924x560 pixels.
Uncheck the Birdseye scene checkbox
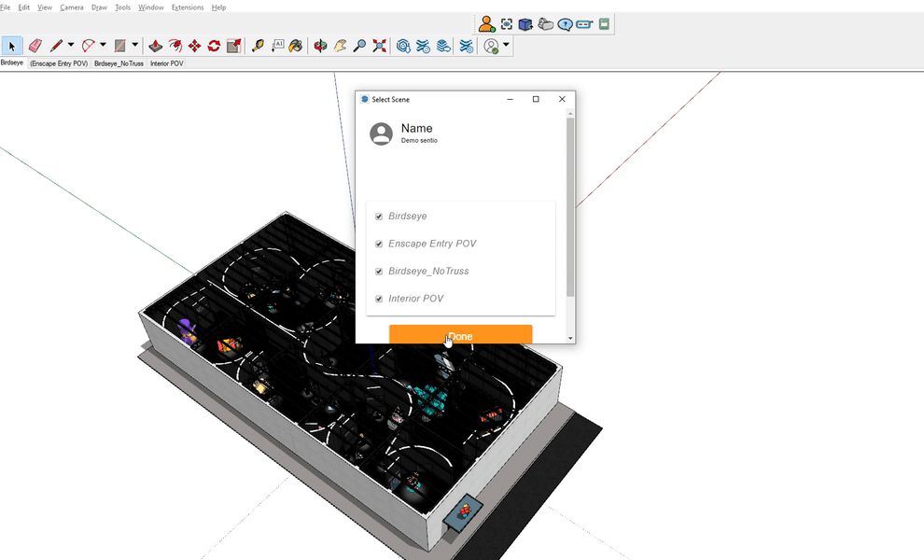(379, 217)
